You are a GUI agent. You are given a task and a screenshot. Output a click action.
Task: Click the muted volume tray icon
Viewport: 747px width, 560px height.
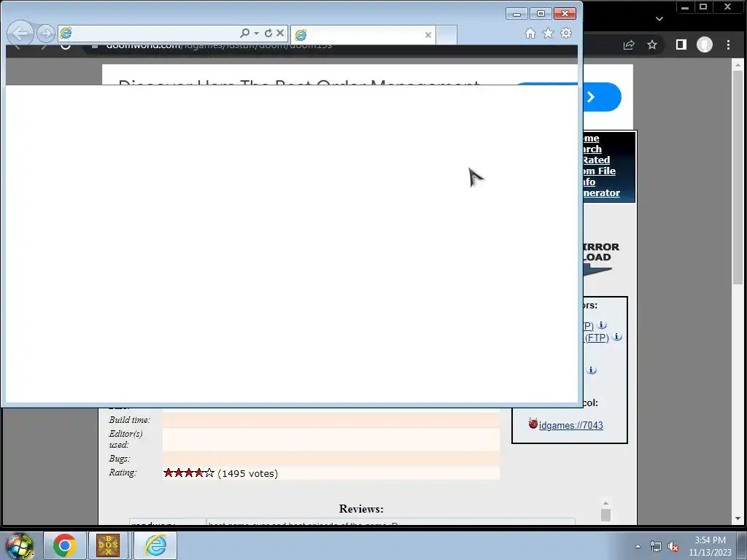click(x=673, y=547)
